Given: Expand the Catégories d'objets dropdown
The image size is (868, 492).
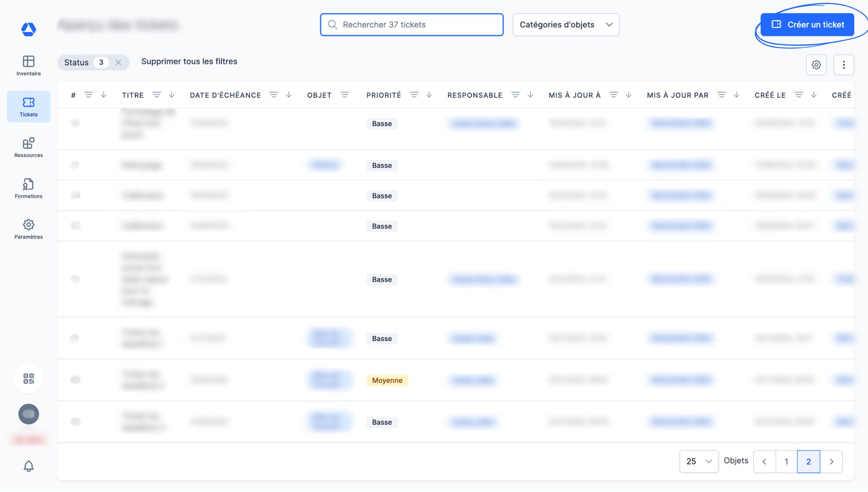Looking at the screenshot, I should (x=566, y=25).
